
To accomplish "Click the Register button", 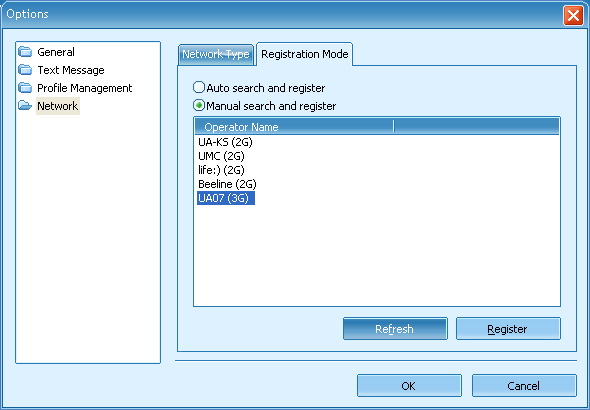I will click(508, 329).
